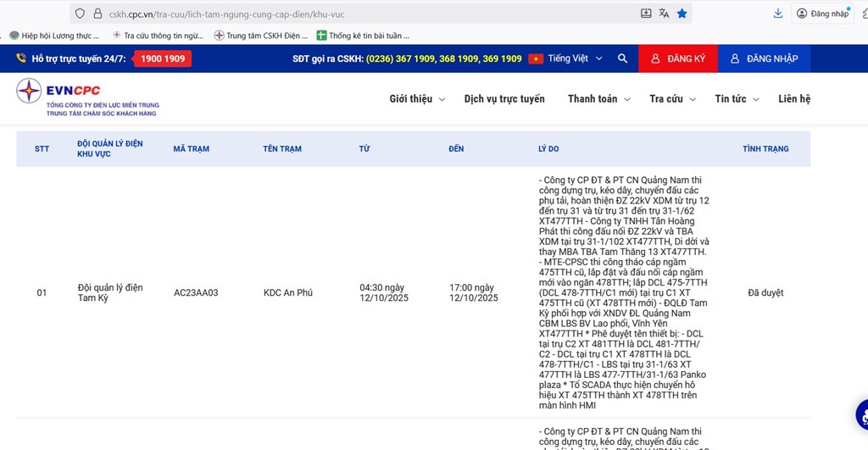Open the site search magnifier icon
This screenshot has height=450, width=868.
click(623, 58)
